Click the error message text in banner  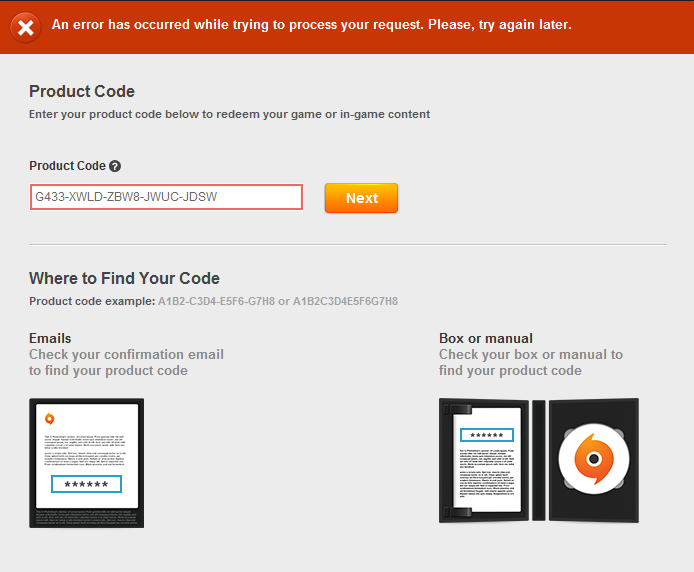pyautogui.click(x=312, y=24)
